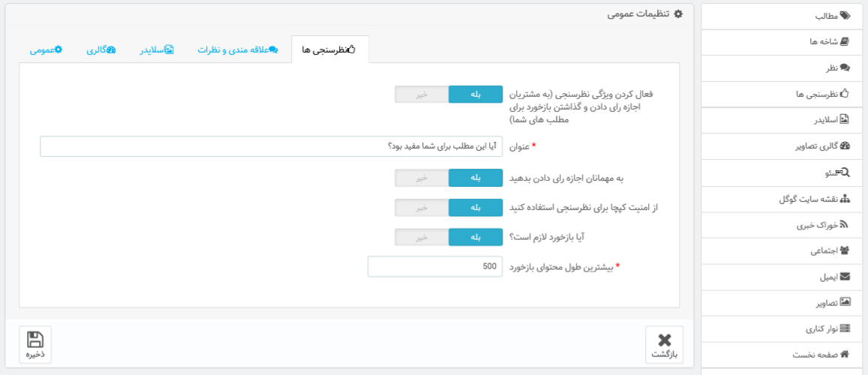868x375 pixels.
Task: Click the envelope icon beside ایمیل
Action: [844, 277]
